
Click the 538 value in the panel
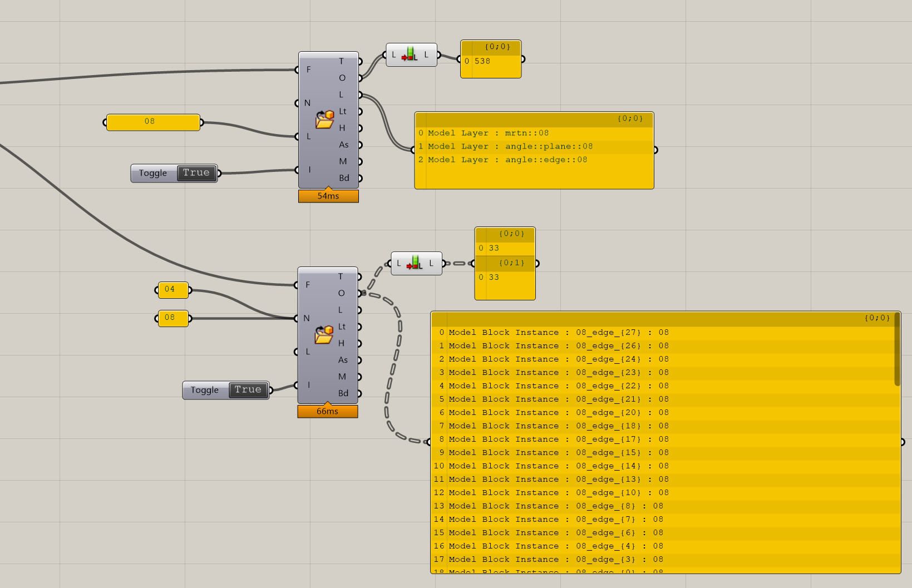click(482, 61)
